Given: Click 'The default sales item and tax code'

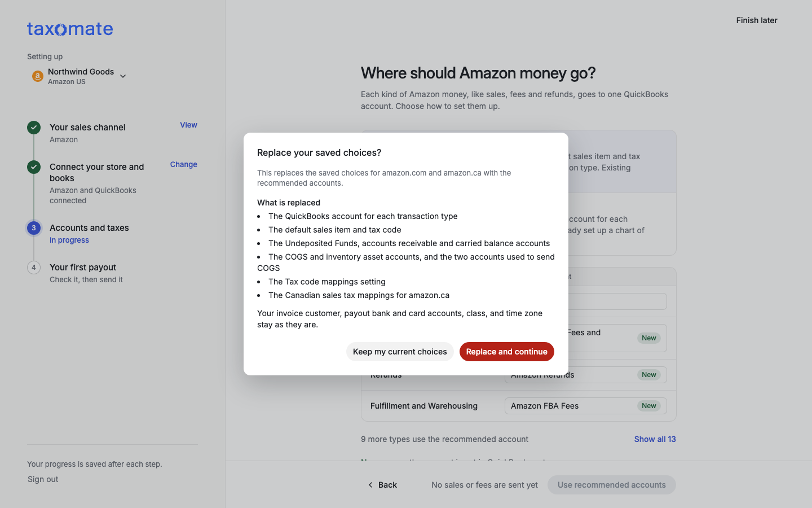Looking at the screenshot, I should click(335, 230).
